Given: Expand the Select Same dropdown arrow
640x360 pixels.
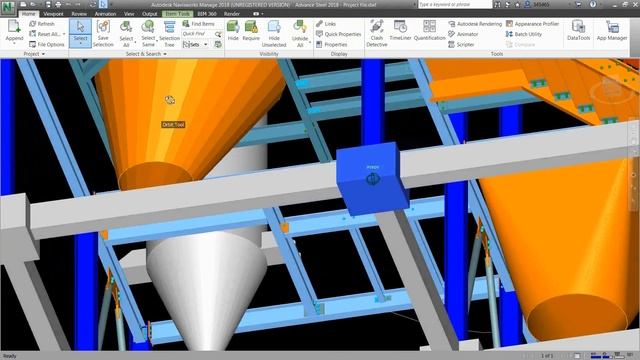Looking at the screenshot, I should 157,42.
